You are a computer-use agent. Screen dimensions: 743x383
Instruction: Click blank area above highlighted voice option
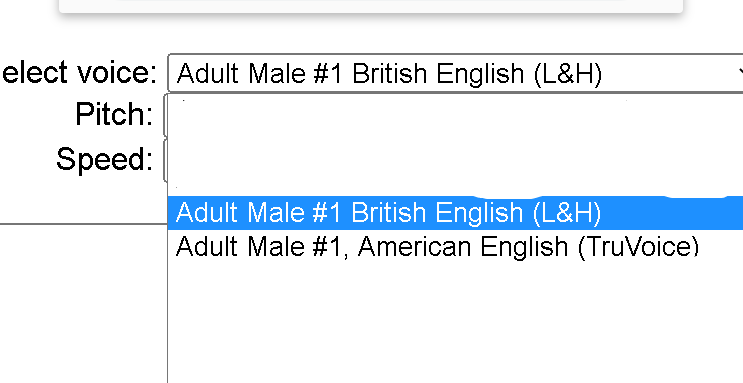pos(455,145)
